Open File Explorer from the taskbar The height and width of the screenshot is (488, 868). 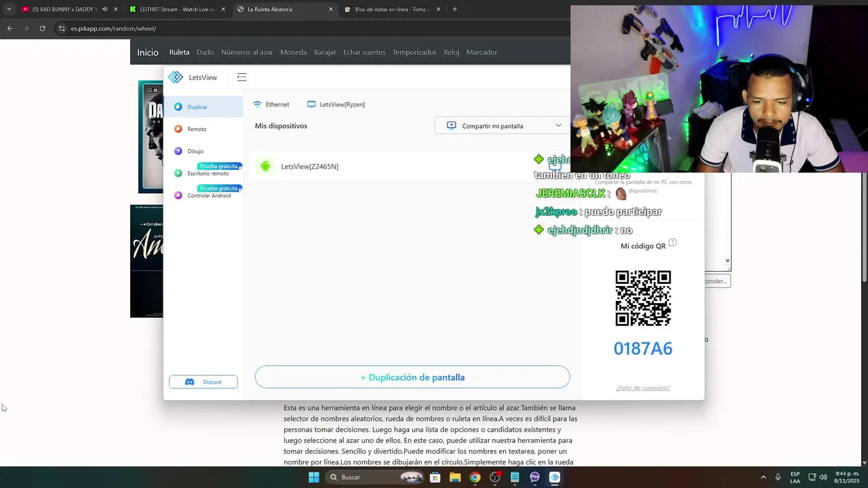tap(455, 477)
